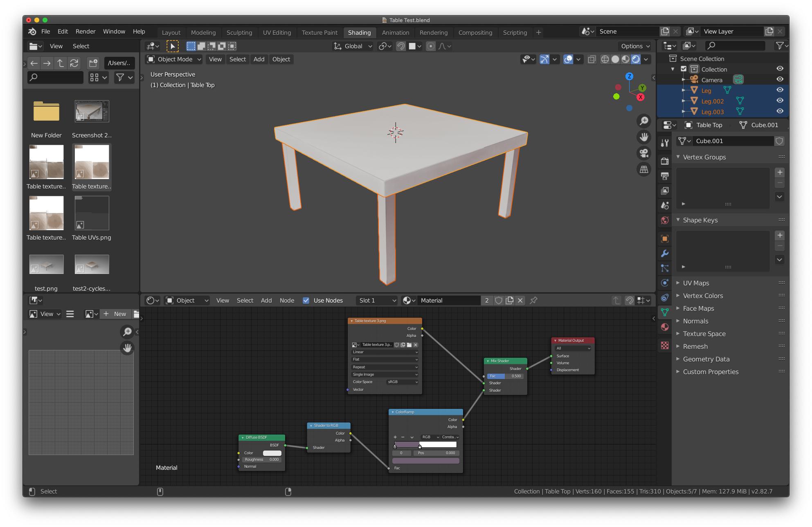Expand the UV Maps panel
The width and height of the screenshot is (812, 527).
pyautogui.click(x=696, y=283)
